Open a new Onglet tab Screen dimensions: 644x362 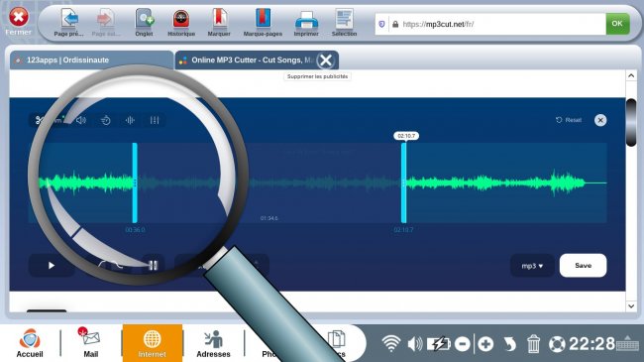pyautogui.click(x=145, y=23)
